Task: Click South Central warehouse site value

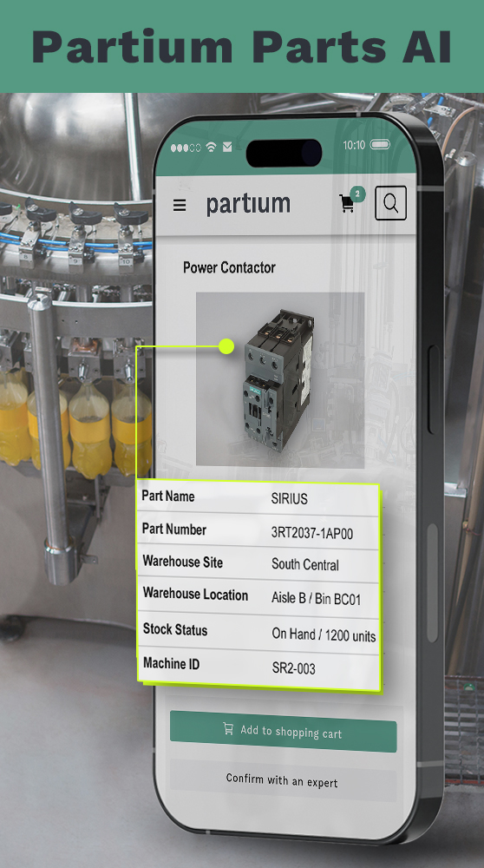Action: pyautogui.click(x=305, y=565)
